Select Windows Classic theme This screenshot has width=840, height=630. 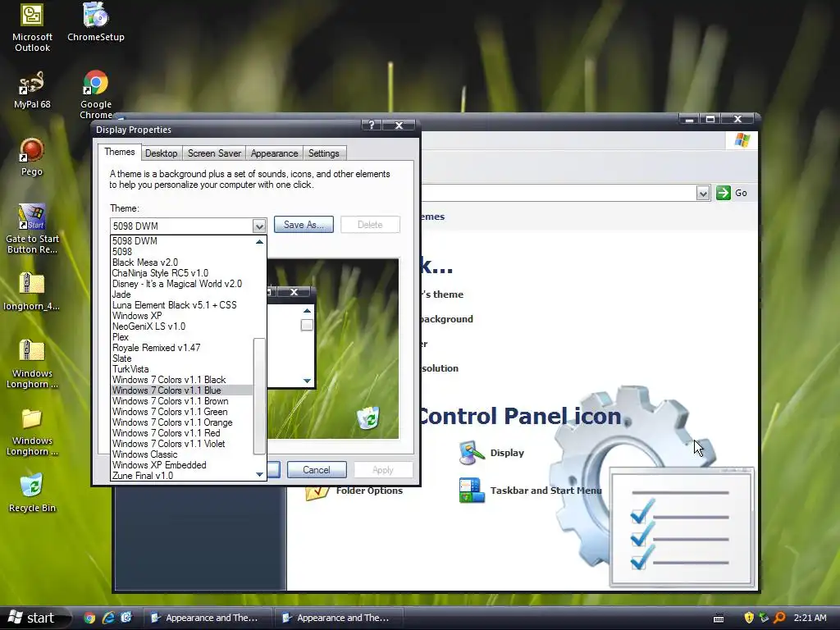(x=182, y=454)
